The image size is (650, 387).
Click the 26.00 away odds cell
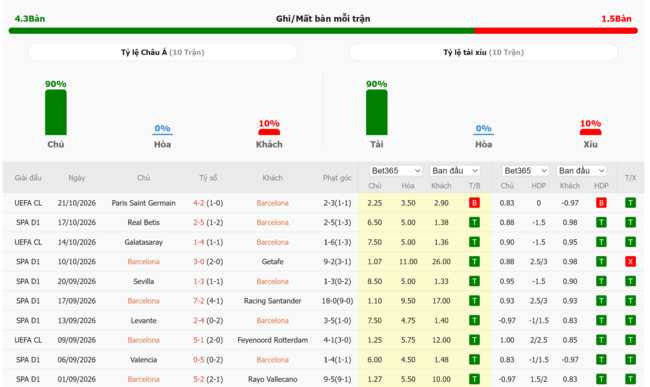[441, 262]
